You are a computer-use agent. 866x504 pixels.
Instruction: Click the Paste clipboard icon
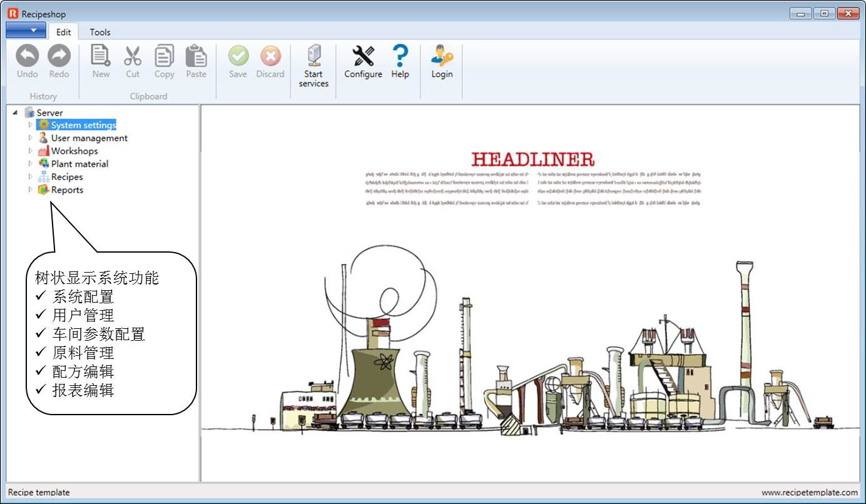pyautogui.click(x=196, y=56)
